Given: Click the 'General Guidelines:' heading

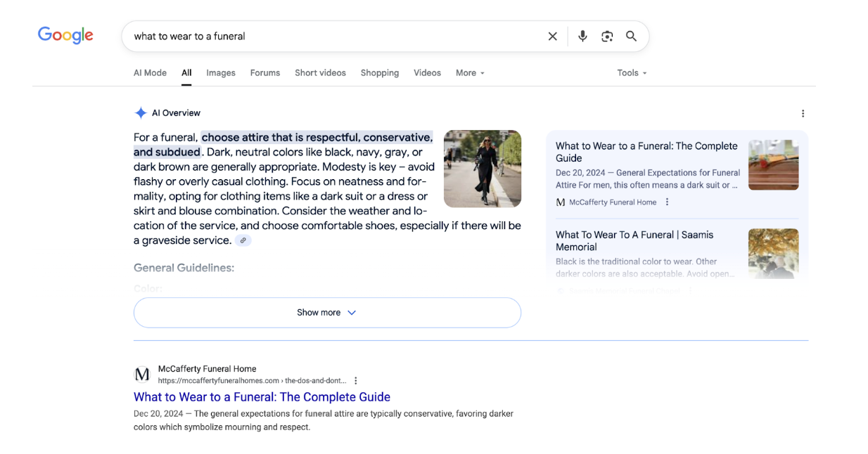Looking at the screenshot, I should click(x=184, y=268).
